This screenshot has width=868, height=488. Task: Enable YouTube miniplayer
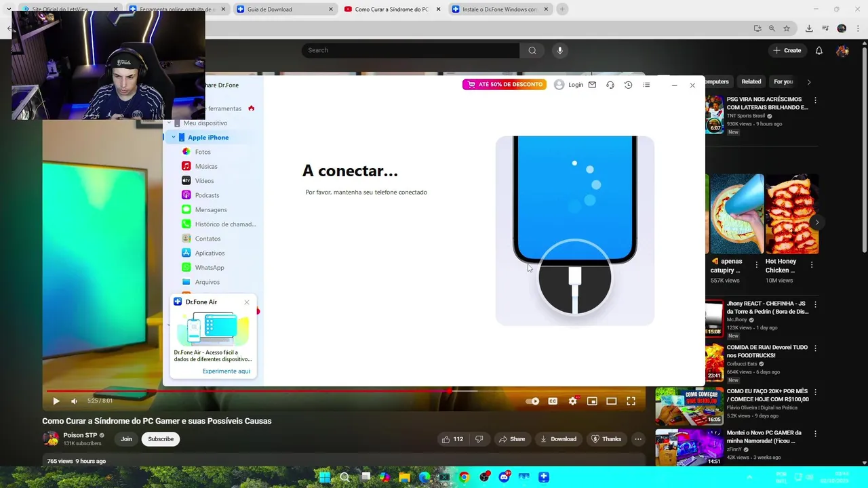(x=592, y=401)
